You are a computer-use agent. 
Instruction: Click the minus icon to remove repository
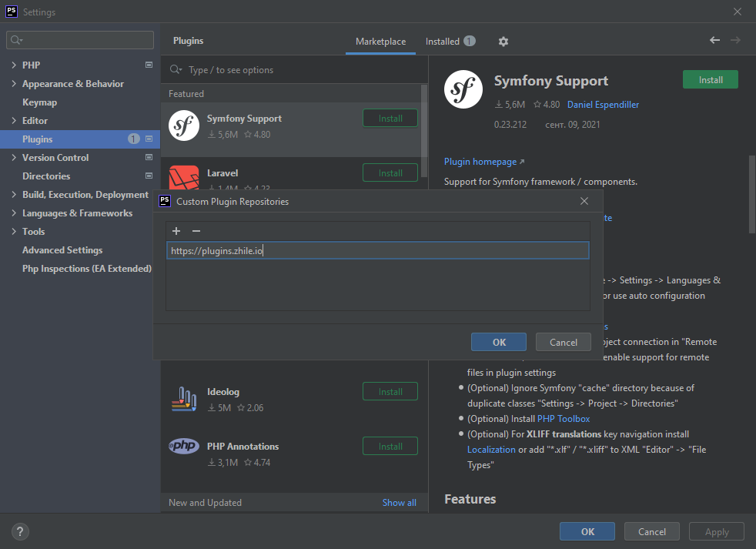point(196,231)
